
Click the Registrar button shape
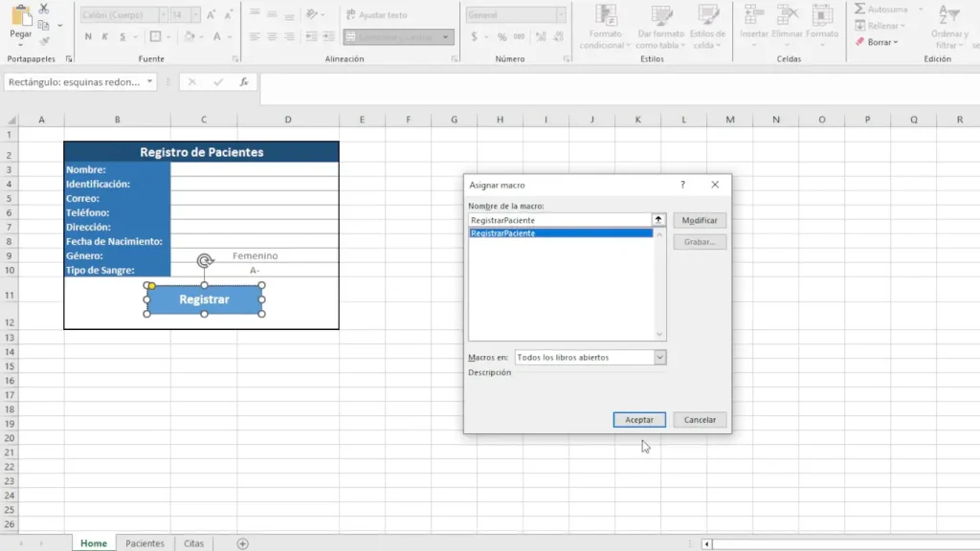click(x=205, y=299)
